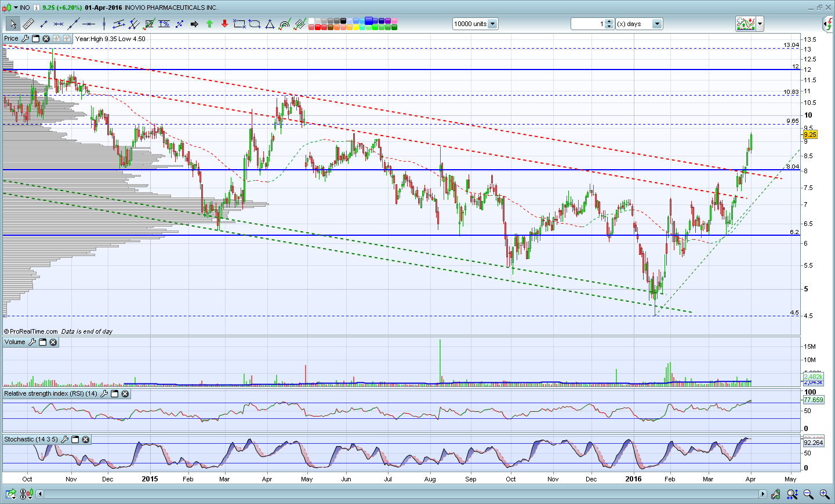Image resolution: width=835 pixels, height=504 pixels.
Task: Choose the rectangle drawing tool
Action: (x=239, y=24)
